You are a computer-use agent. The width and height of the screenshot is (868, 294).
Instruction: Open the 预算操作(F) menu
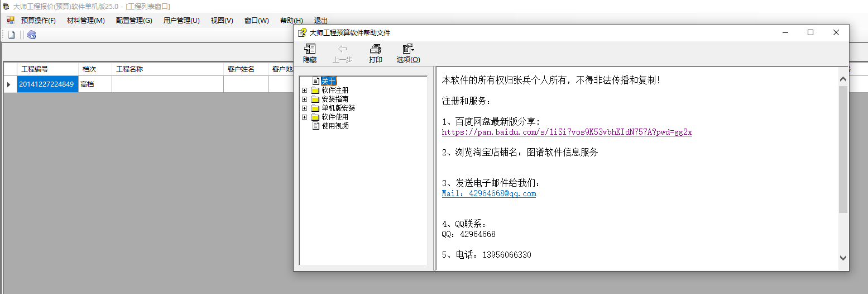pyautogui.click(x=38, y=21)
